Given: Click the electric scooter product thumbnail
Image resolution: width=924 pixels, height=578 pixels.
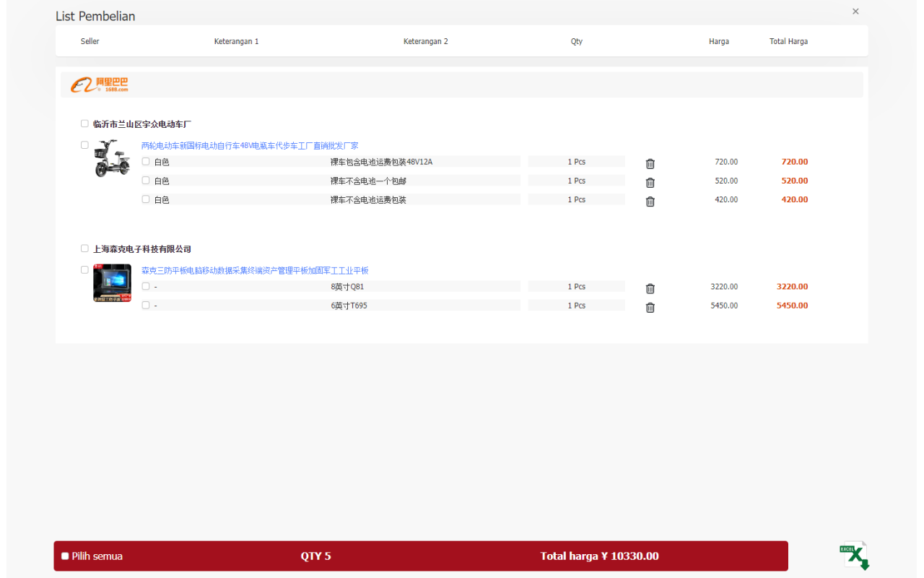Looking at the screenshot, I should click(112, 158).
